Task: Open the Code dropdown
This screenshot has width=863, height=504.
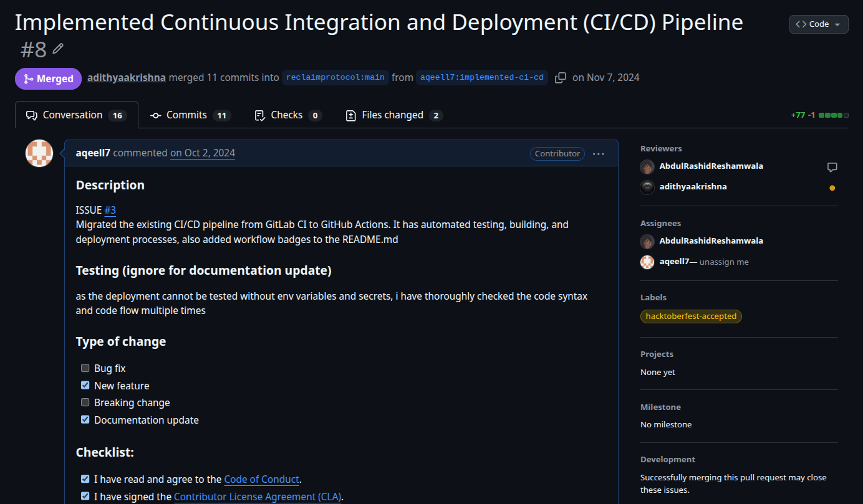Action: (818, 24)
